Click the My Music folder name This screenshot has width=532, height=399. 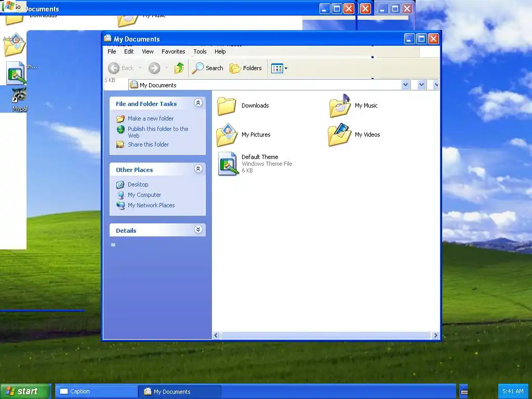tap(366, 105)
